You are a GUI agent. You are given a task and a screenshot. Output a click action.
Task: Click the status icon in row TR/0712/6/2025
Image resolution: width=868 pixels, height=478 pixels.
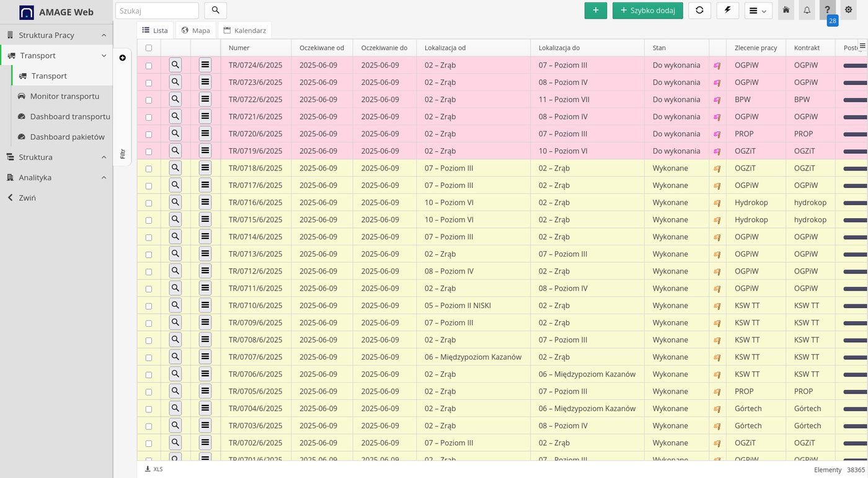(717, 272)
